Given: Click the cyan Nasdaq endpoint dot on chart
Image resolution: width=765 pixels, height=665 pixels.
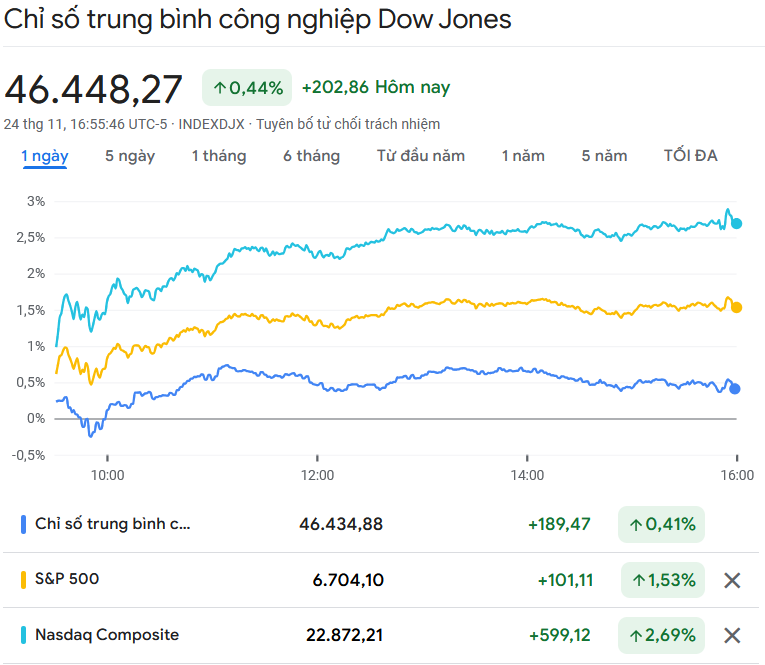Looking at the screenshot, I should pyautogui.click(x=737, y=223).
